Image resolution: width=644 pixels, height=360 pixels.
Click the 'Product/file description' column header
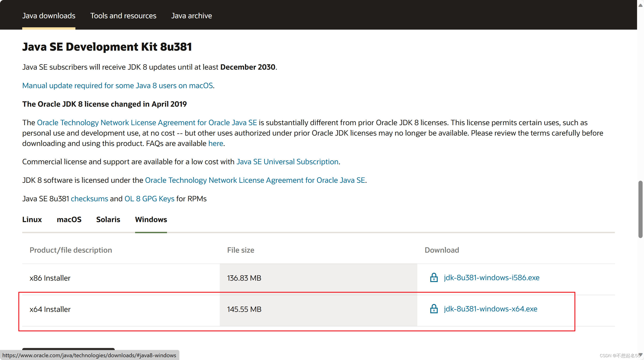71,250
